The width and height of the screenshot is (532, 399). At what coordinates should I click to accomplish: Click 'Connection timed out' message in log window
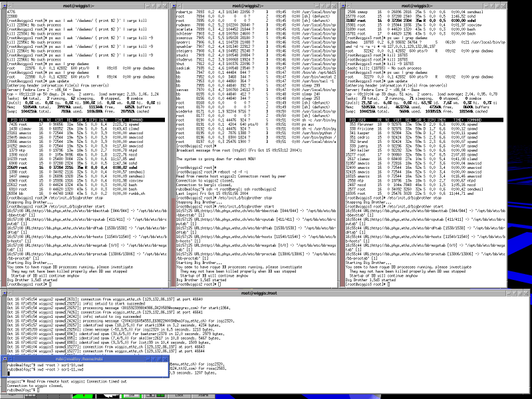pyautogui.click(x=106, y=381)
